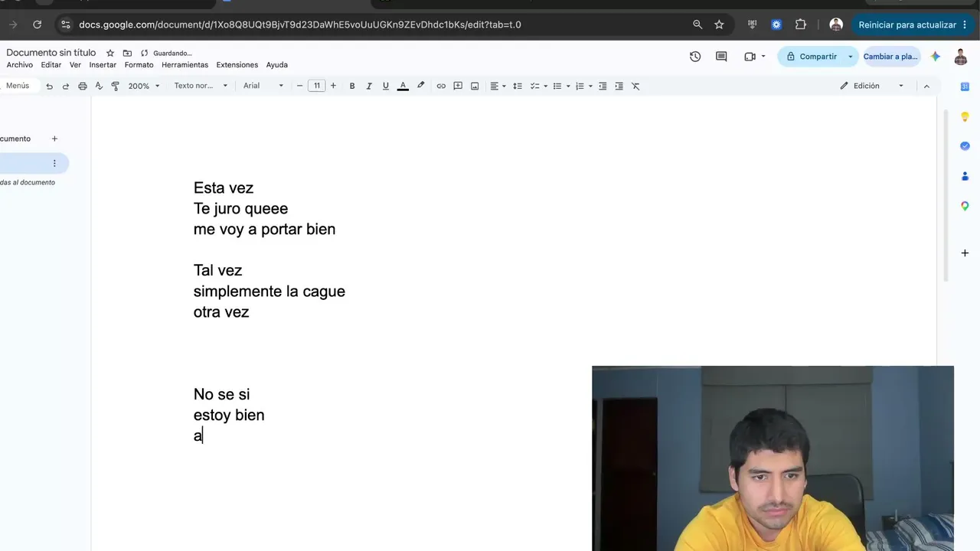Image resolution: width=980 pixels, height=551 pixels.
Task: Hide the menus with collapse chevron
Action: [926, 86]
